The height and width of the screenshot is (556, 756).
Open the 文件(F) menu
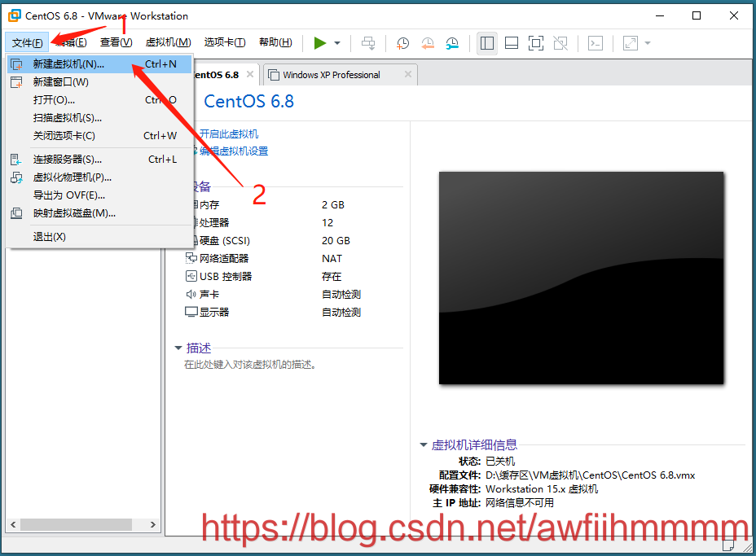(x=27, y=42)
